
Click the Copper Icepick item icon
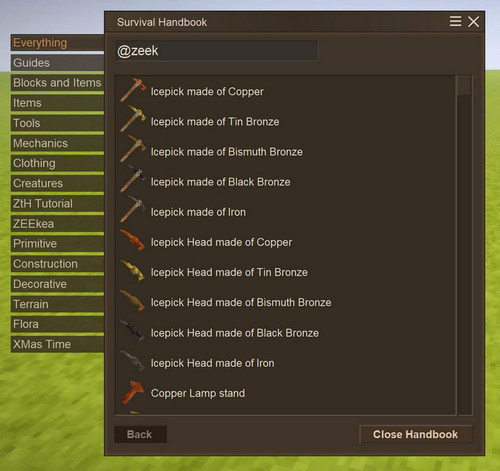tap(133, 90)
